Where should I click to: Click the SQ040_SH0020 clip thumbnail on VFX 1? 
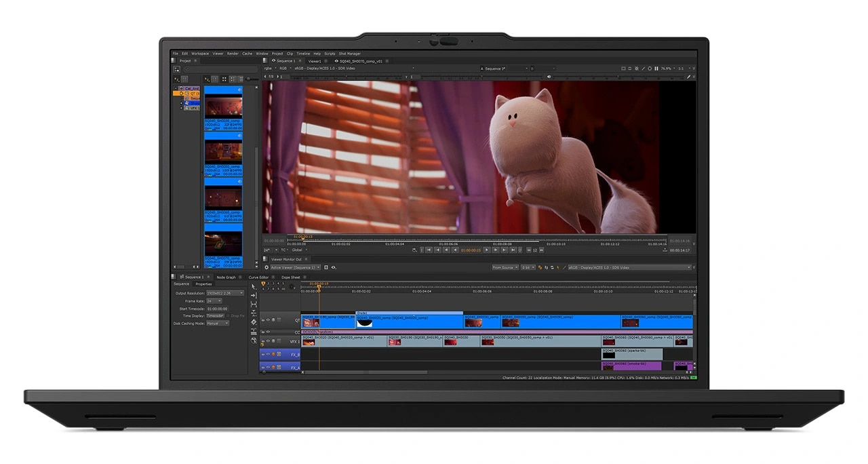coord(309,343)
